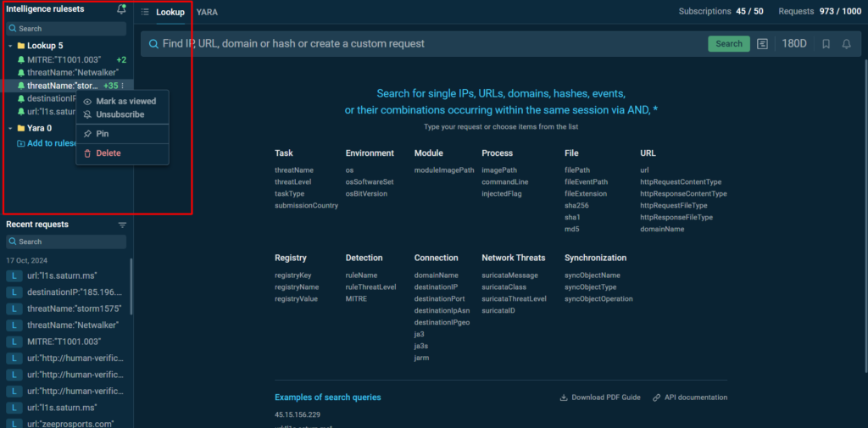Click bell icon next to MITRE T1001.003 ruleset
This screenshot has height=428, width=868.
click(21, 60)
